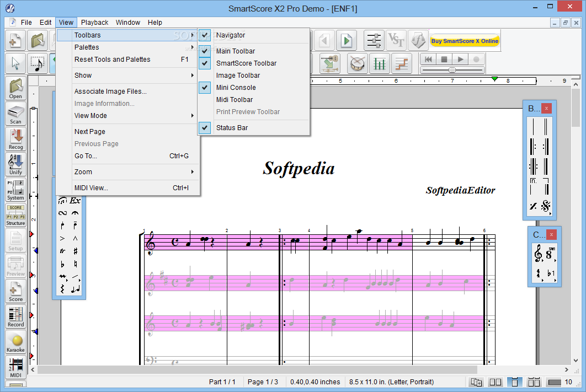Image resolution: width=586 pixels, height=392 pixels.
Task: Expand the Palettes submenu
Action: coord(127,47)
